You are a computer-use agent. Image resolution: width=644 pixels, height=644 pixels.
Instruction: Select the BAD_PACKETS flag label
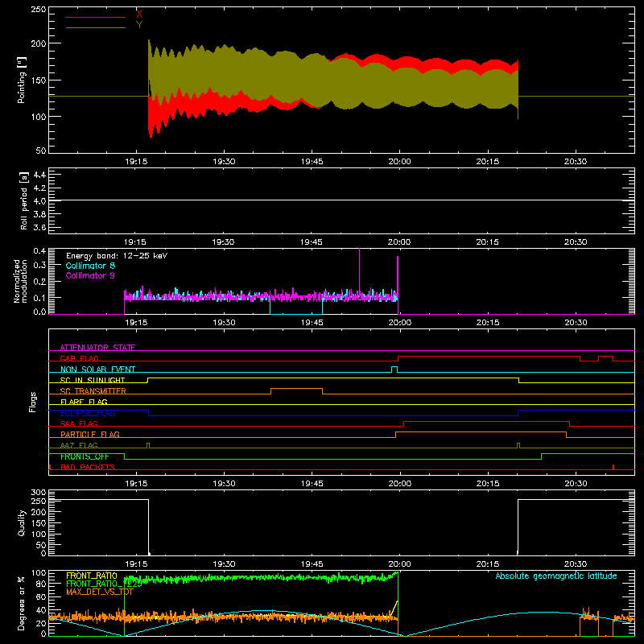click(x=88, y=467)
